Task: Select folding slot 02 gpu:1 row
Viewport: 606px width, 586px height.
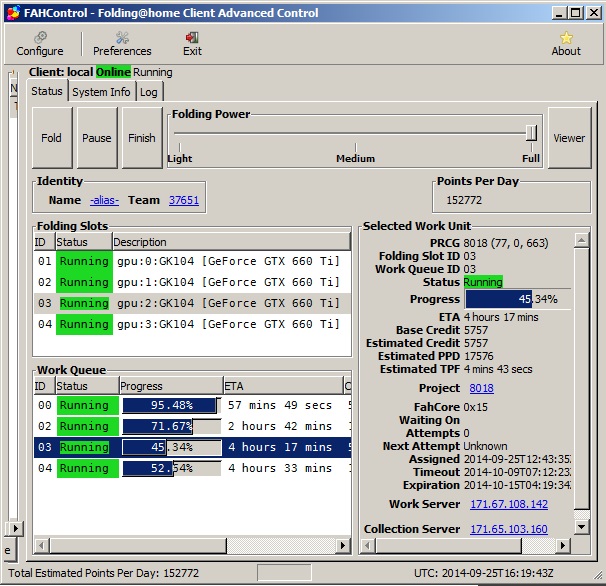Action: coord(192,282)
